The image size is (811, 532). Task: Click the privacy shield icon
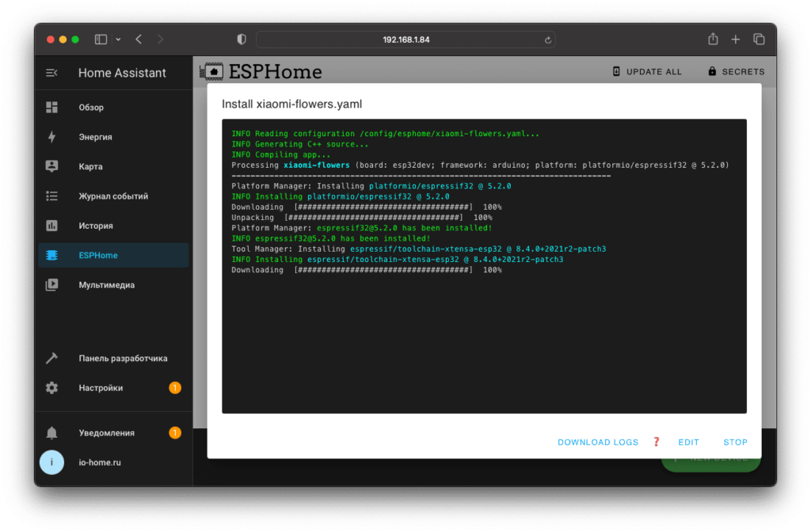(242, 40)
